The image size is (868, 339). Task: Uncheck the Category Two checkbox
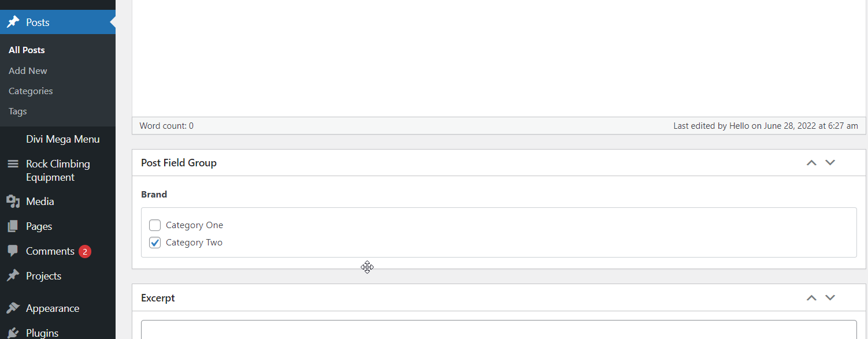coord(155,243)
